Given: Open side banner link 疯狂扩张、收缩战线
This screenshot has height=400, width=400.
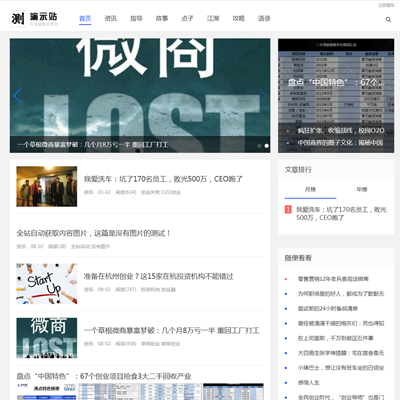Looking at the screenshot, I should point(341,130).
